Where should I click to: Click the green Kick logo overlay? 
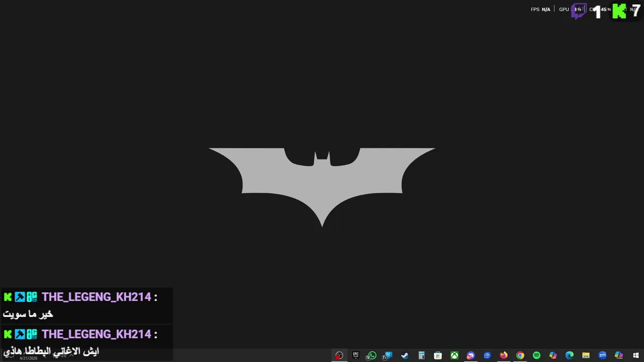tap(619, 11)
